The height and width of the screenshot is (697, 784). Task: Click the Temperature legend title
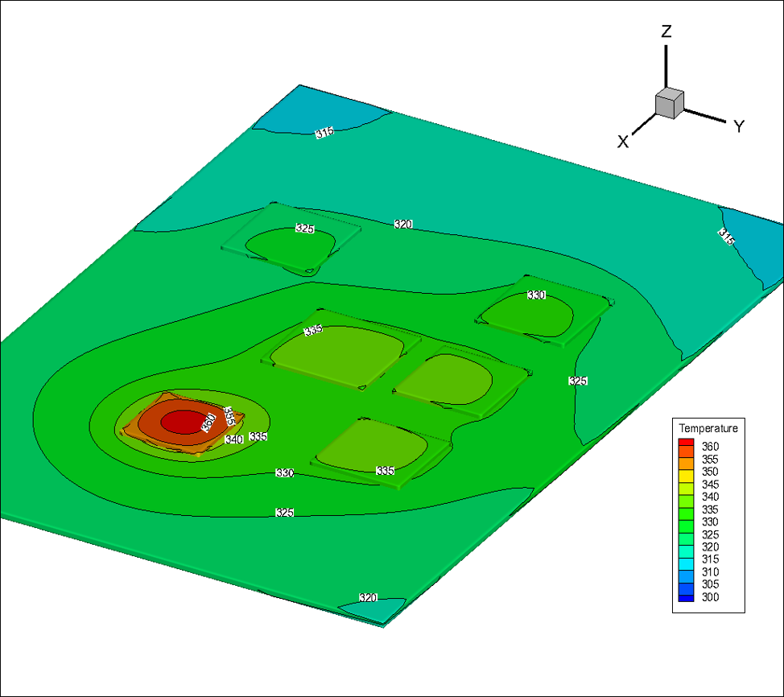coord(708,428)
